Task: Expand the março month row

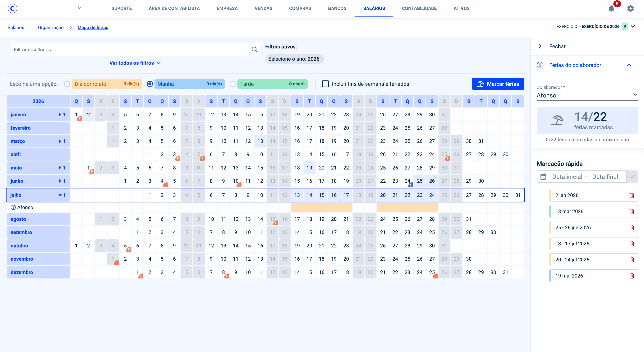Action: [x=60, y=141]
